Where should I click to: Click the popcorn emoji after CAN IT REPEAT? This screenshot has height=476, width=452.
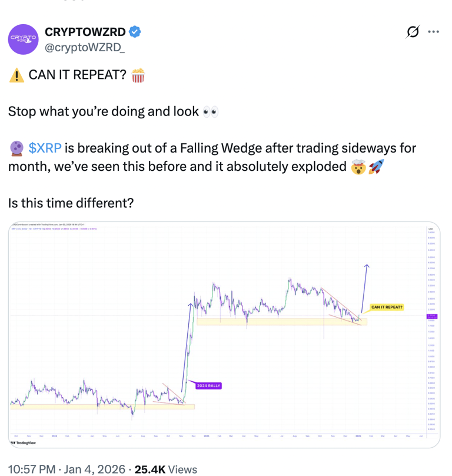tap(137, 75)
